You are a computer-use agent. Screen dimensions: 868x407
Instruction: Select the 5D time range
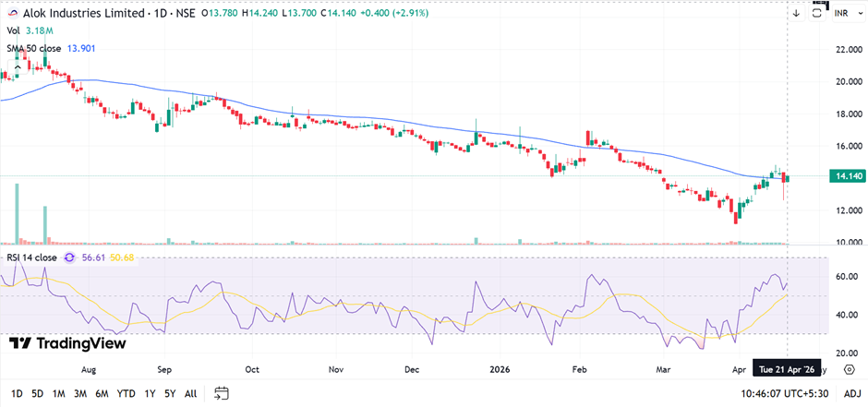[38, 393]
